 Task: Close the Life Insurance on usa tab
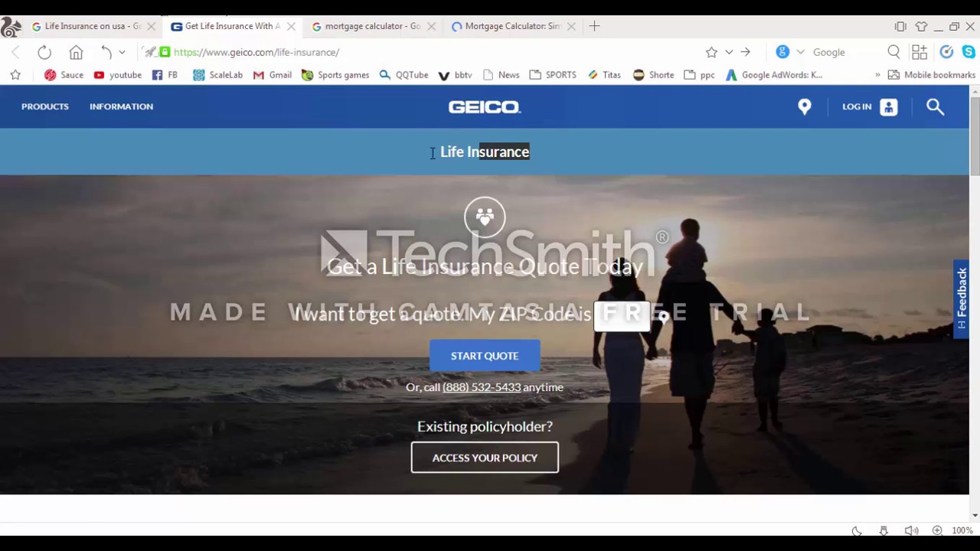[x=151, y=26]
